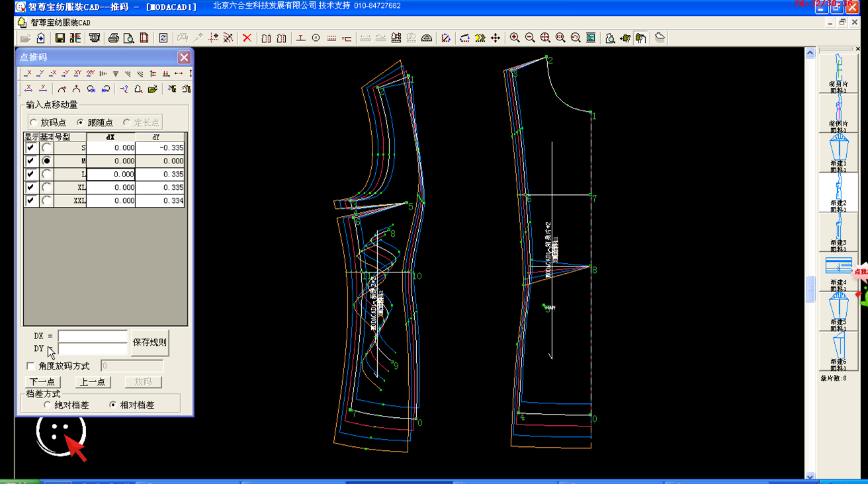Click the four-way move arrows toolbar icon
868x484 pixels.
pyautogui.click(x=496, y=38)
